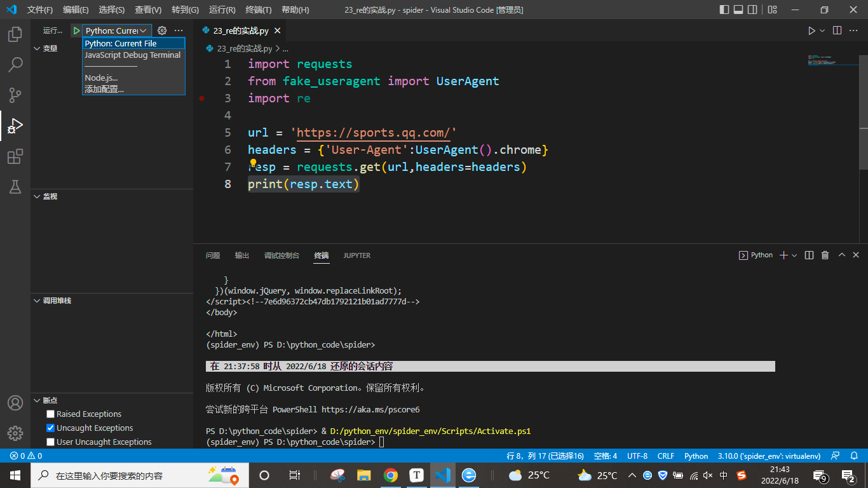
Task: Enable the User Uncaught Exceptions breakpoint
Action: pyautogui.click(x=51, y=442)
